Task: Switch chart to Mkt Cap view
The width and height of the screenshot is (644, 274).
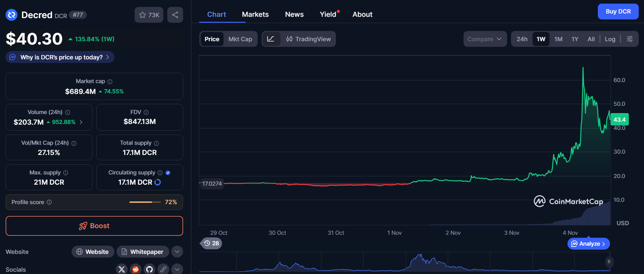Action: (x=240, y=39)
